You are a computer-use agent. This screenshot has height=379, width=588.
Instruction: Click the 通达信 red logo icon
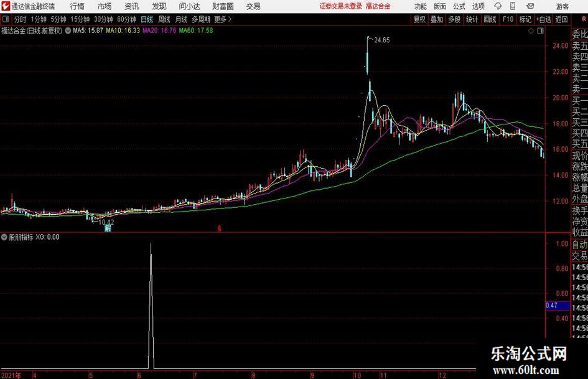click(x=6, y=6)
